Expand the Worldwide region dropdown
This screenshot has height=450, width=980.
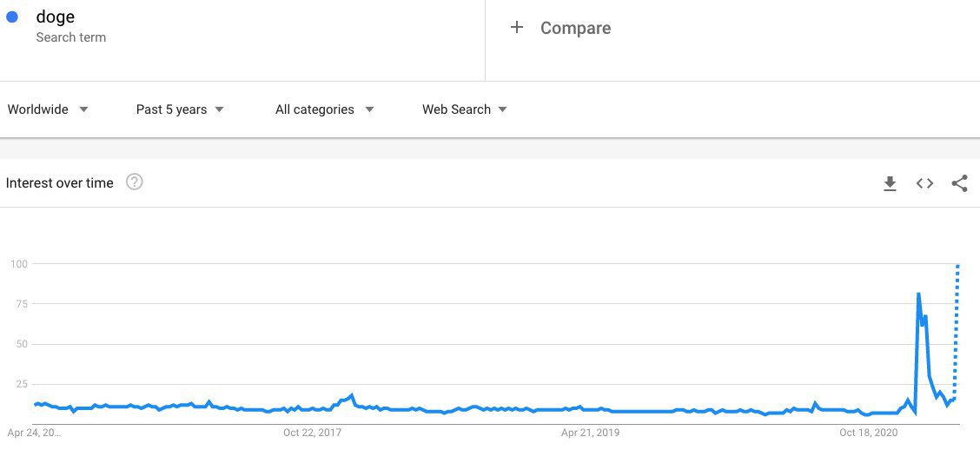(48, 109)
